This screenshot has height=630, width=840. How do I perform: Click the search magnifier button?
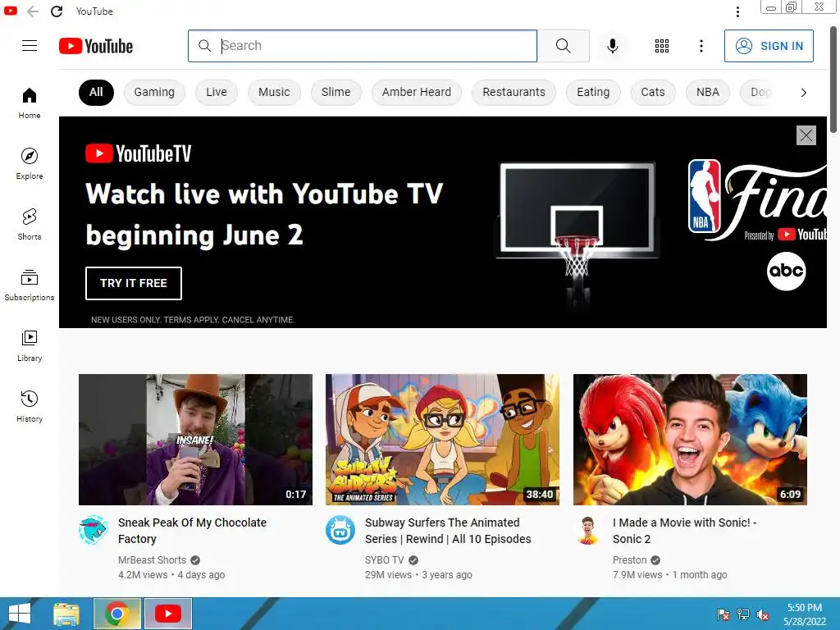[x=563, y=46]
